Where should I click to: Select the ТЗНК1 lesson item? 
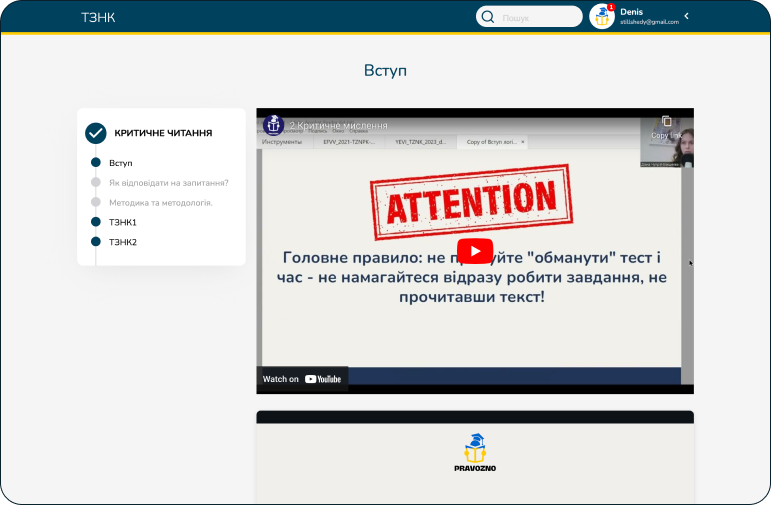122,222
